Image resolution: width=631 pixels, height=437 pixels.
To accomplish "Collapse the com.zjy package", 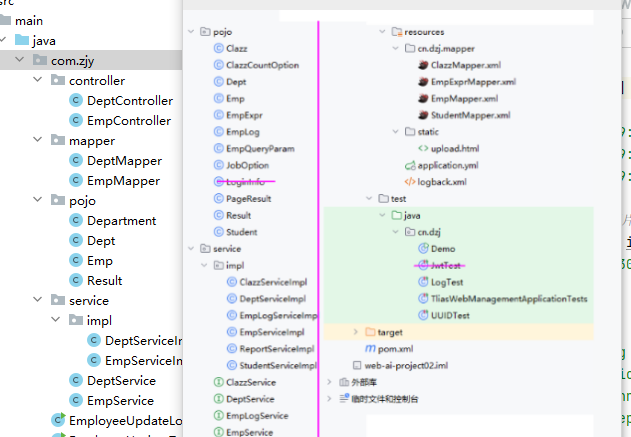I will 22,61.
